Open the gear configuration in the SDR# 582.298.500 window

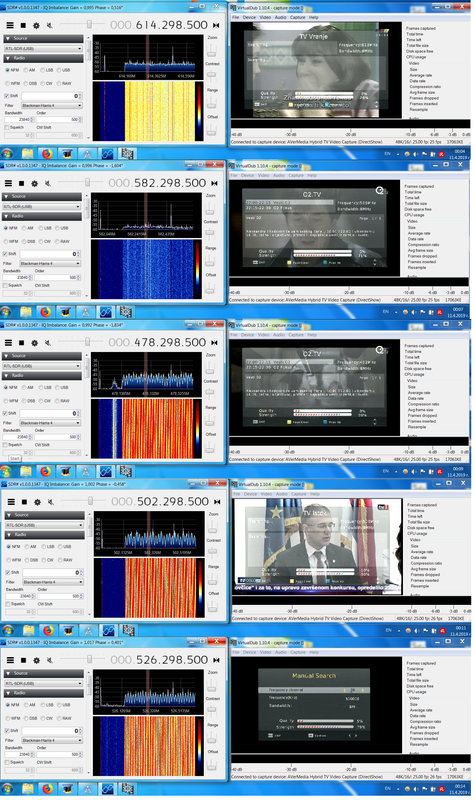click(x=35, y=183)
